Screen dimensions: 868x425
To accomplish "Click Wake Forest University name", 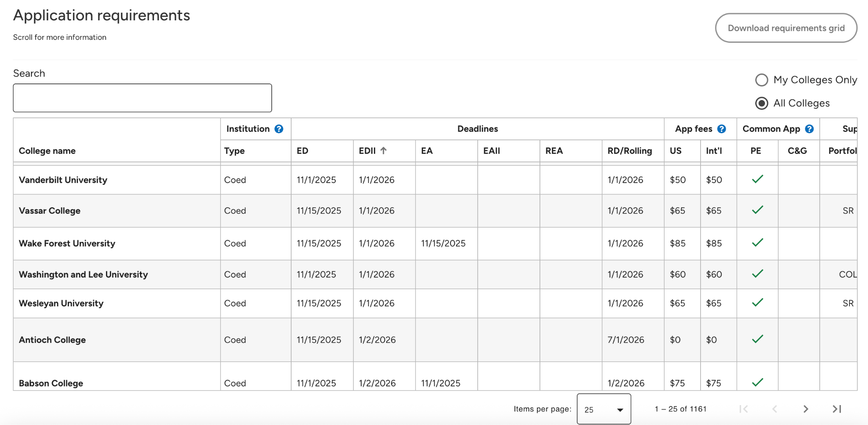I will pos(67,244).
